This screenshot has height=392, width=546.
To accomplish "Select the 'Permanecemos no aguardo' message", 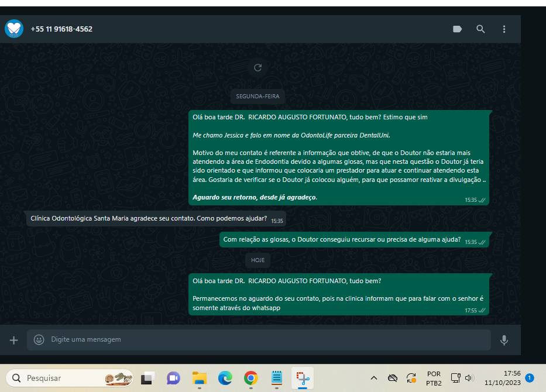I will (x=339, y=294).
